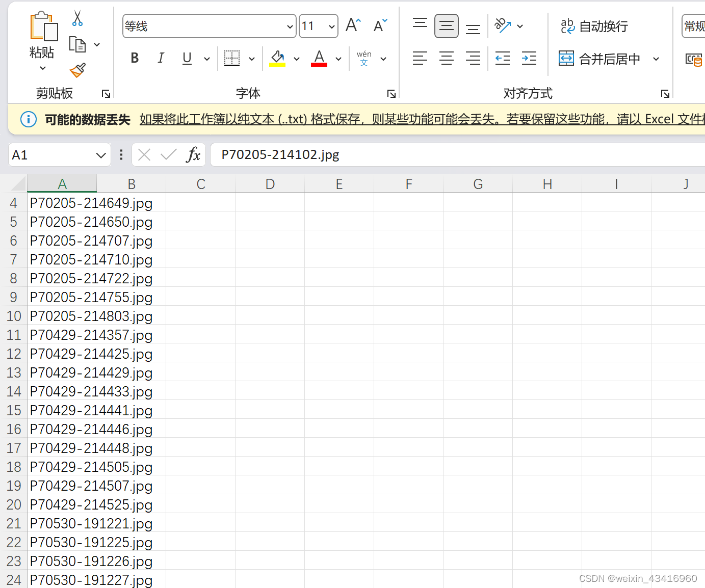The height and width of the screenshot is (588, 705).
Task: Click the Borders icon
Action: pyautogui.click(x=232, y=59)
